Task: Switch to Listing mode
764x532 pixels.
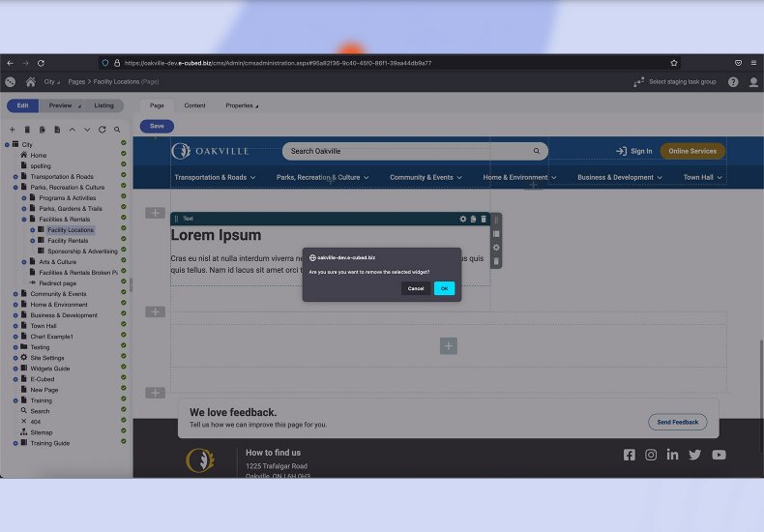Action: pyautogui.click(x=103, y=105)
